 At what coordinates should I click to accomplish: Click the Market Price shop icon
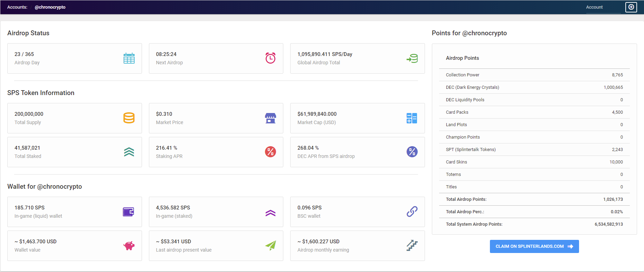[x=271, y=118]
